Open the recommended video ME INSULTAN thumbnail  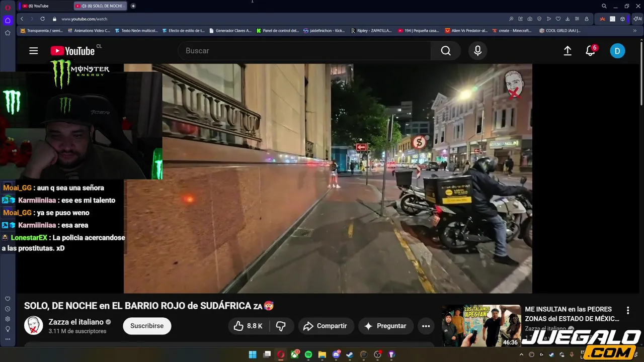click(481, 325)
